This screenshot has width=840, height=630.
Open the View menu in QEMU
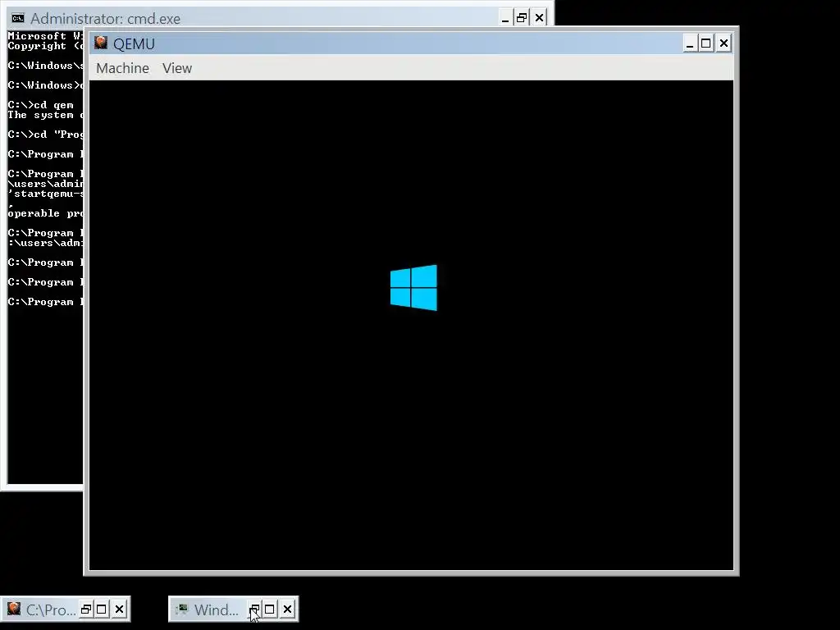(x=177, y=68)
